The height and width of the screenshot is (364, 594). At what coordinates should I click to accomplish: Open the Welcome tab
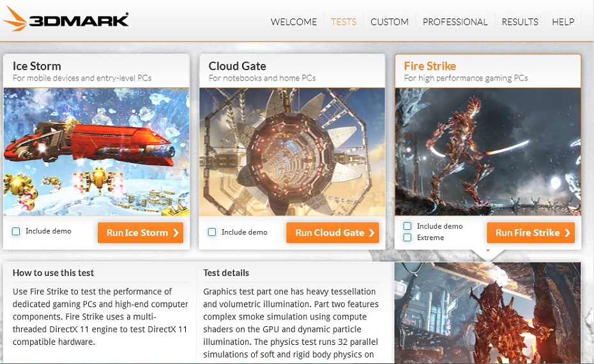[294, 22]
